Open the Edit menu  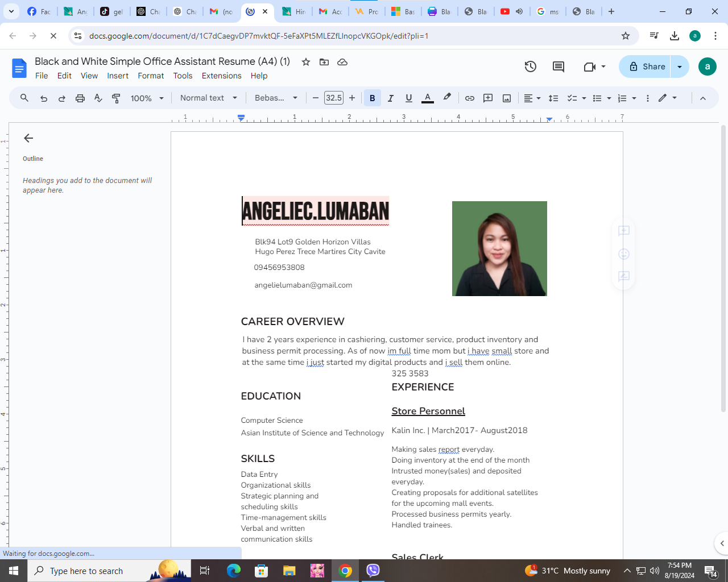64,76
